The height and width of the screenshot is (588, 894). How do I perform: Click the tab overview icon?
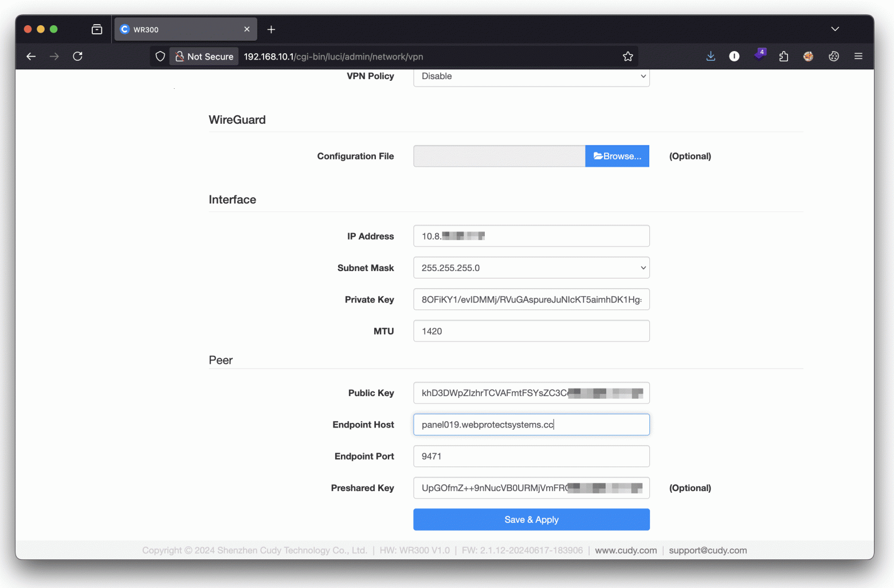coord(97,29)
